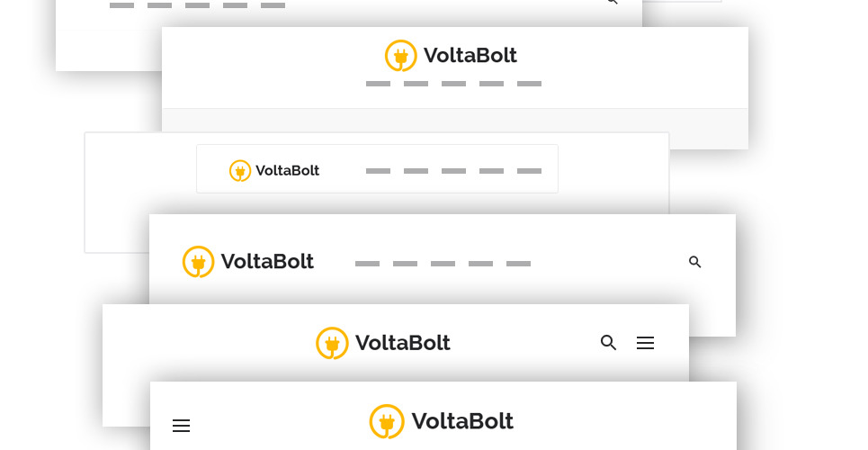Select first menu dash in left-aligned large logo header
Viewport: 868px width, 450px height.
point(367,264)
